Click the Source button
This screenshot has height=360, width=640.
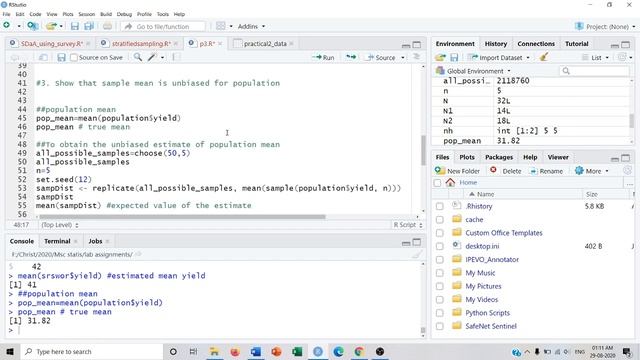point(381,58)
